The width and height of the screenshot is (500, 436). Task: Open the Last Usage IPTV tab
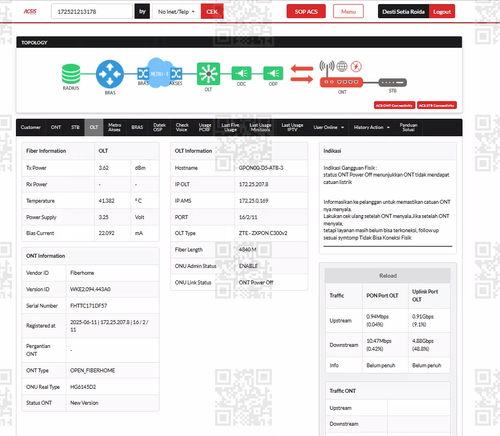coord(292,127)
